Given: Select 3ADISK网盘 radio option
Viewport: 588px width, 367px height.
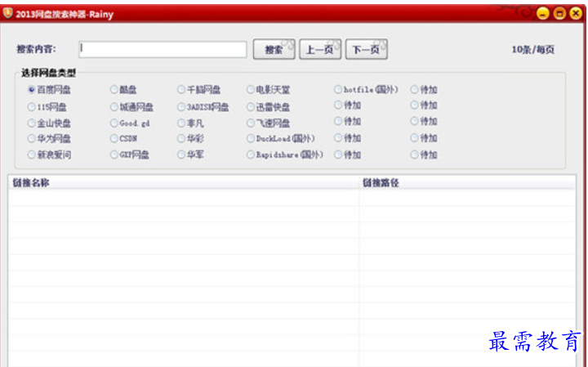Looking at the screenshot, I should (203, 107).
